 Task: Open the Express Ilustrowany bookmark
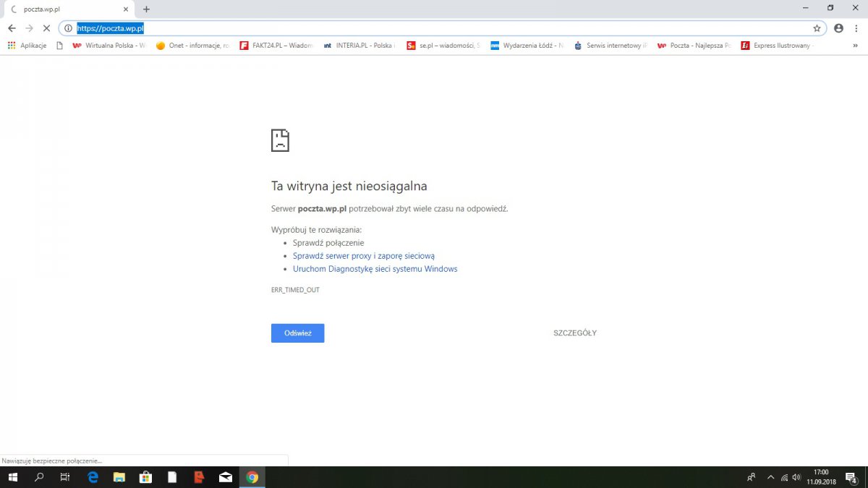click(x=778, y=46)
